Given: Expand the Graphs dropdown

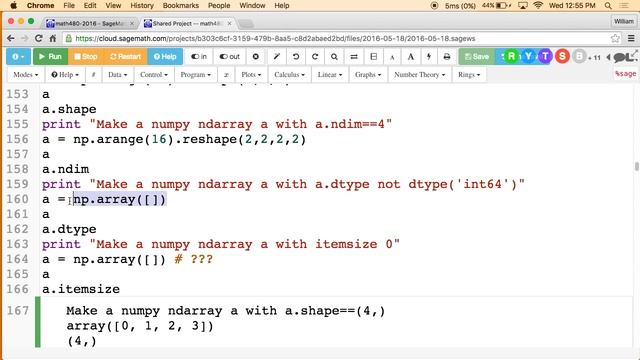Looking at the screenshot, I should [368, 75].
